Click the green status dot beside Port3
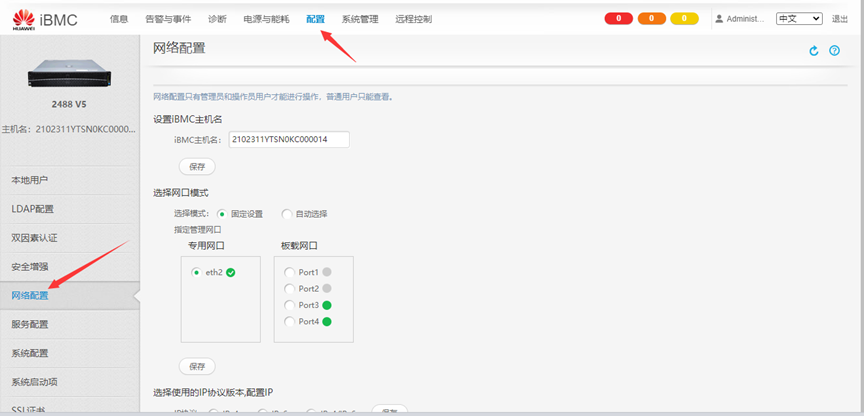This screenshot has height=416, width=864. click(x=327, y=305)
